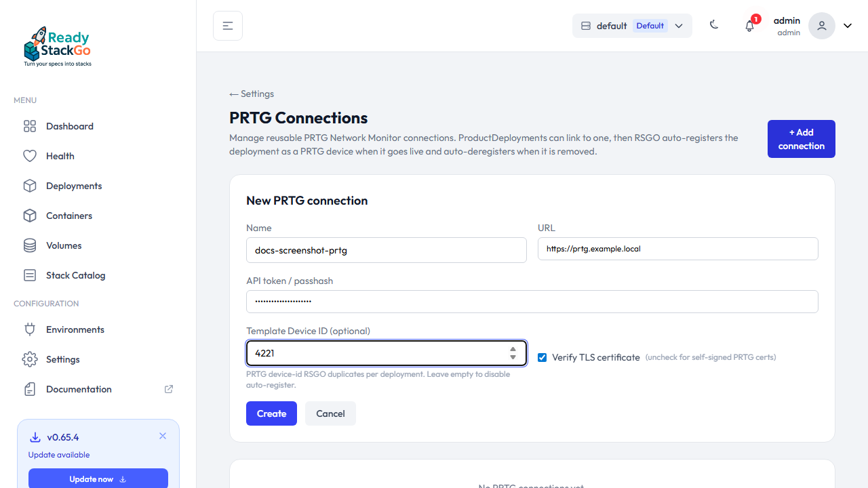Click the Health heart icon
Screen dimensions: 868x488
coord(30,156)
